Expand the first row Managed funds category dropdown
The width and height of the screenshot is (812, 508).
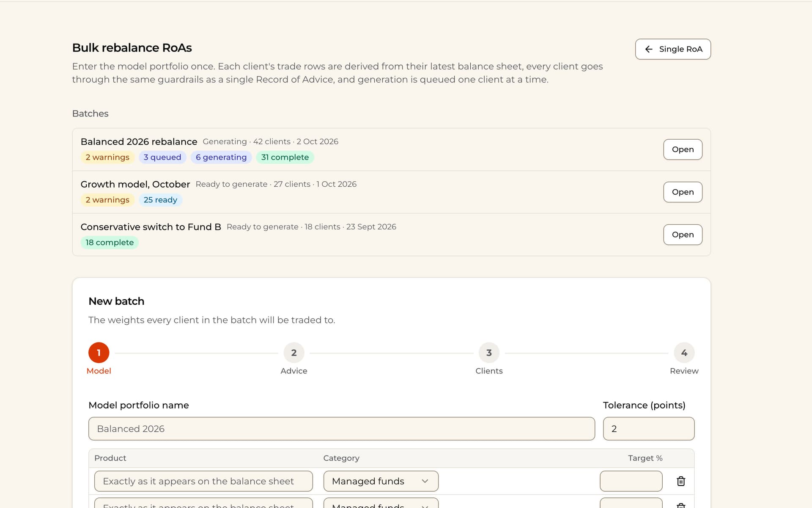click(381, 481)
